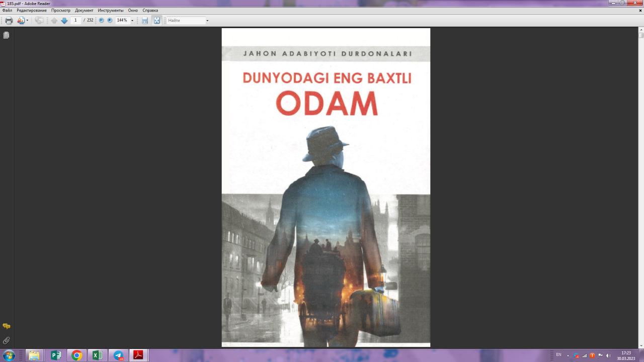The height and width of the screenshot is (362, 644).
Task: Click the page number input field
Action: click(x=75, y=20)
